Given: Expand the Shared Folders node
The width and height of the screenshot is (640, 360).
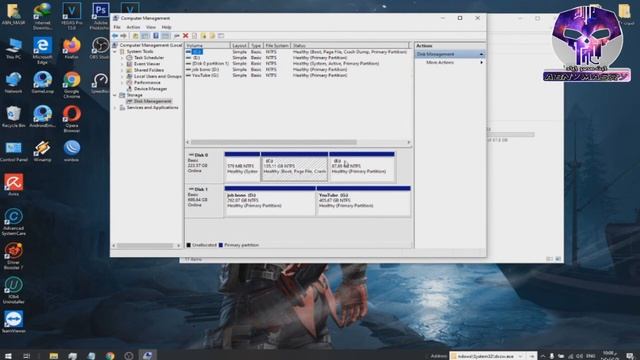Looking at the screenshot, I should coord(122,70).
